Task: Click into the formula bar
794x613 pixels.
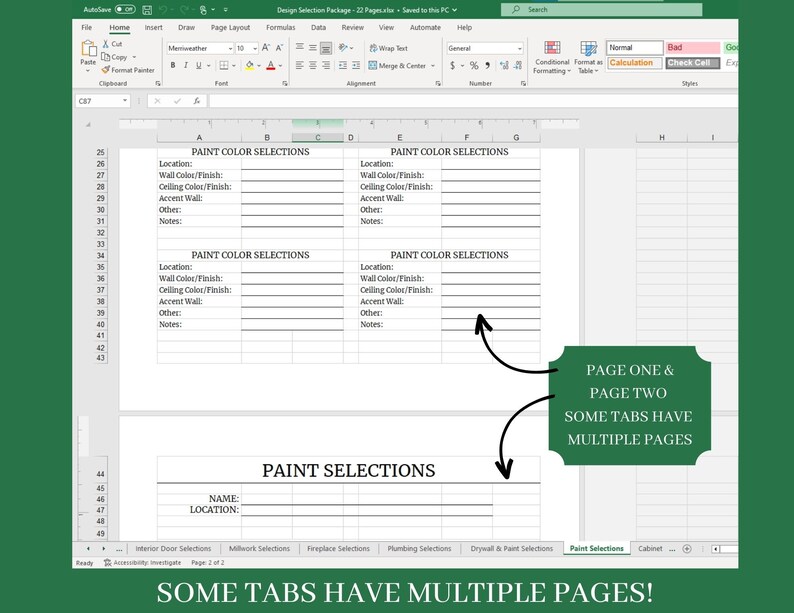Action: point(473,101)
